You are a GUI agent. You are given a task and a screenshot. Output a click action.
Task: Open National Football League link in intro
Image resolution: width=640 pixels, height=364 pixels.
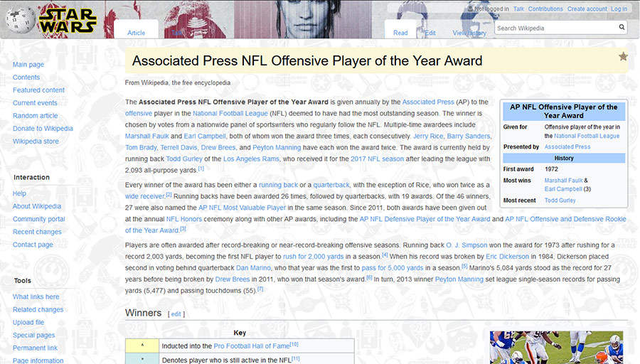tap(230, 114)
